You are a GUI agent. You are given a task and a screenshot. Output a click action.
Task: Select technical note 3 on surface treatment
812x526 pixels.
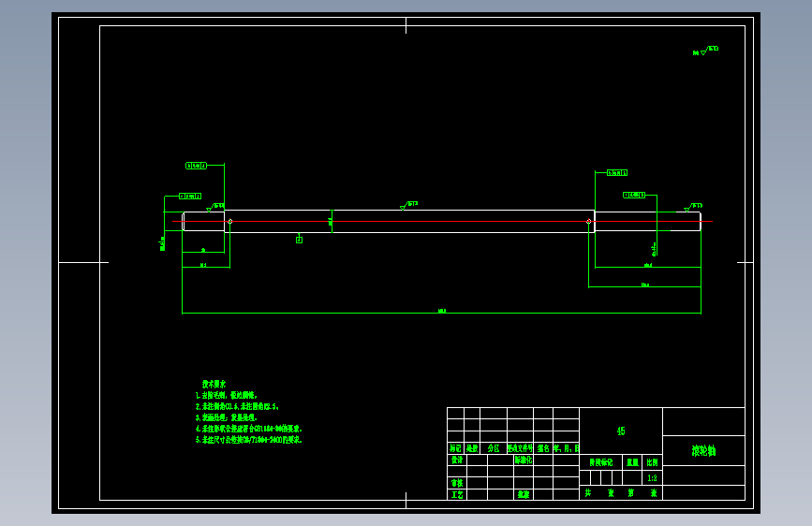[226, 417]
